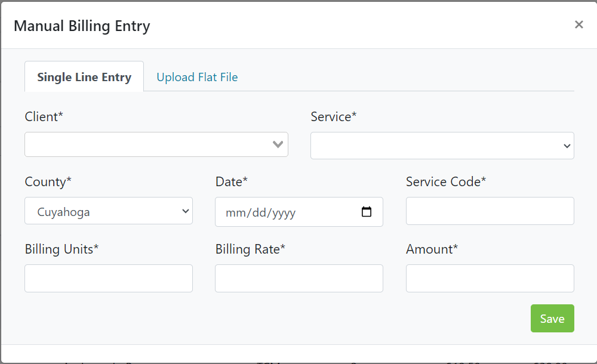This screenshot has width=597, height=364.
Task: Switch to the Upload Flat File tab
Action: click(197, 77)
